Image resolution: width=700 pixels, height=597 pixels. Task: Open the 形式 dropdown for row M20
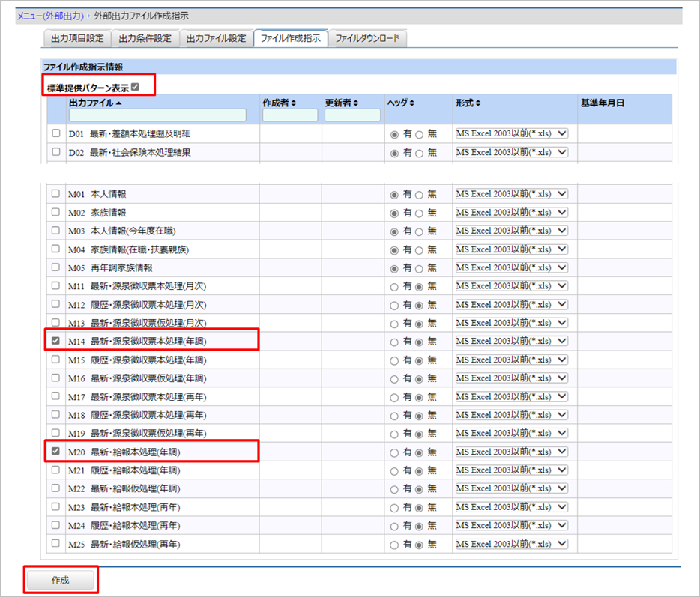[512, 452]
